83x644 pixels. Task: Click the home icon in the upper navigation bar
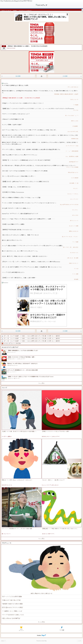click(41, 76)
